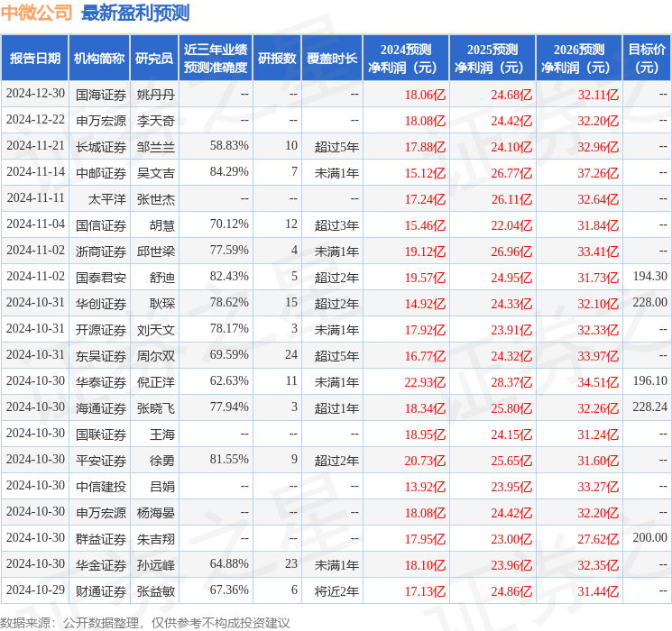The width and height of the screenshot is (672, 631).
Task: Click the 37.26亿 profit value
Action: 598,173
